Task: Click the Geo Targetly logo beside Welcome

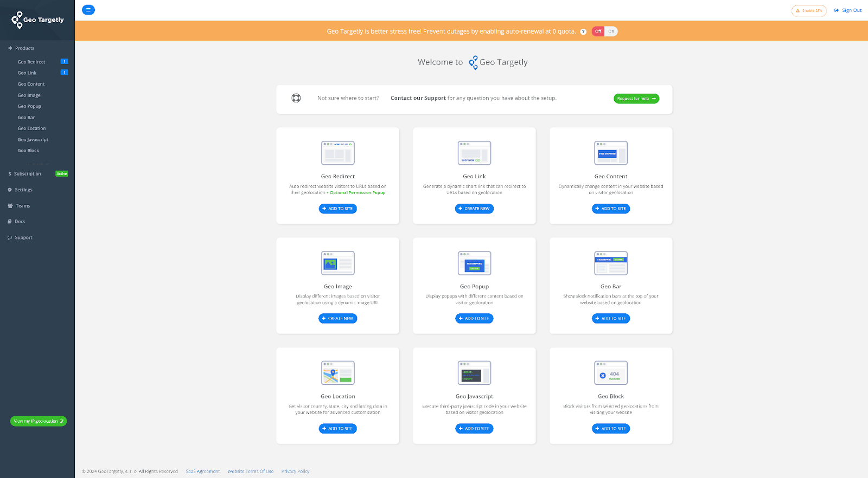Action: pos(498,62)
